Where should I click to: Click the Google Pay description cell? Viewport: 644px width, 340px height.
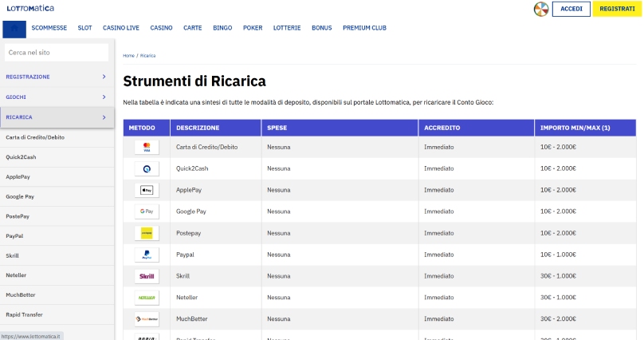216,212
